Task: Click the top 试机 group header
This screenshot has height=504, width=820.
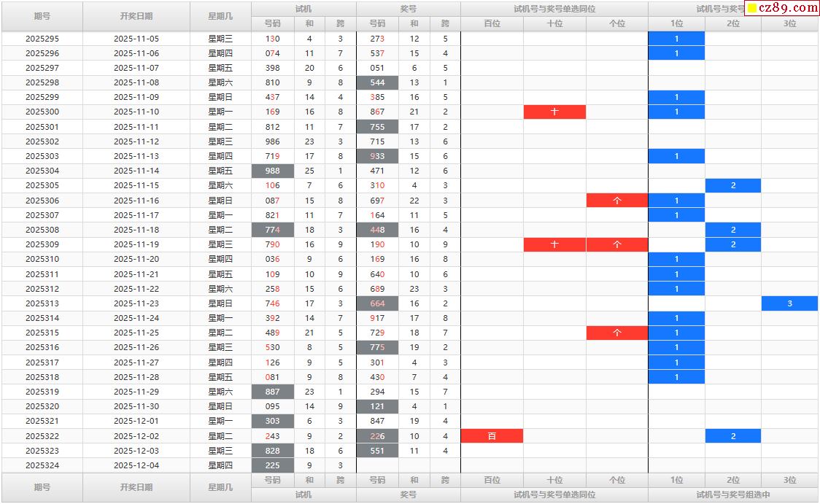Action: click(x=303, y=9)
